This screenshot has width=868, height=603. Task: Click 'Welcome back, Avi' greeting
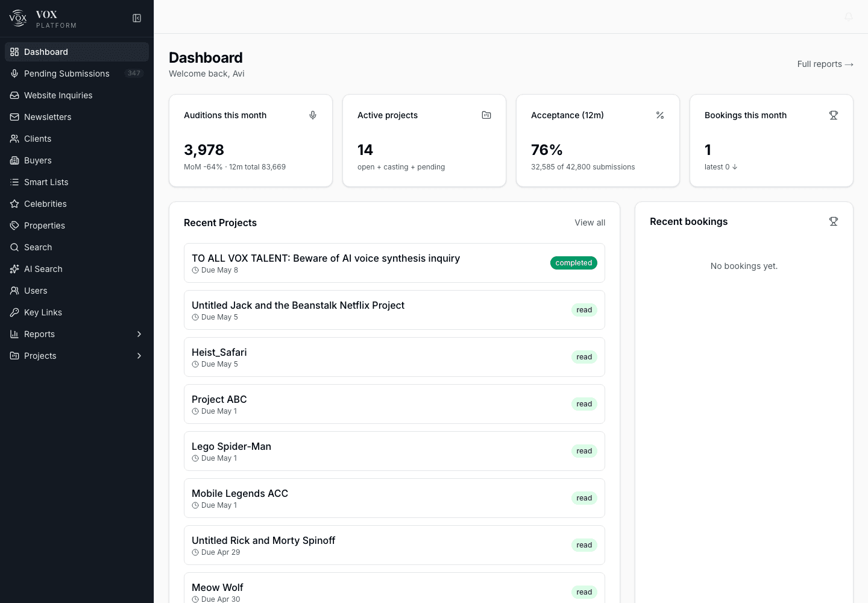207,74
